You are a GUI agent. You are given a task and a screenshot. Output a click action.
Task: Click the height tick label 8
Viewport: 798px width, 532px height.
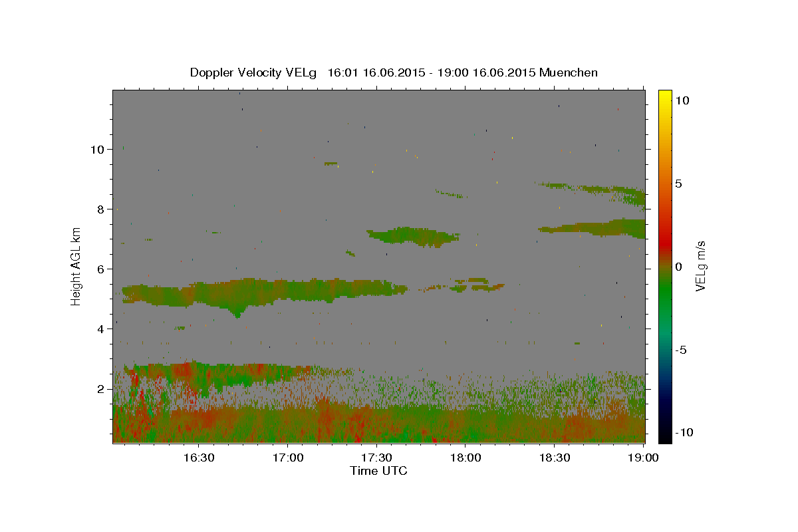click(101, 209)
